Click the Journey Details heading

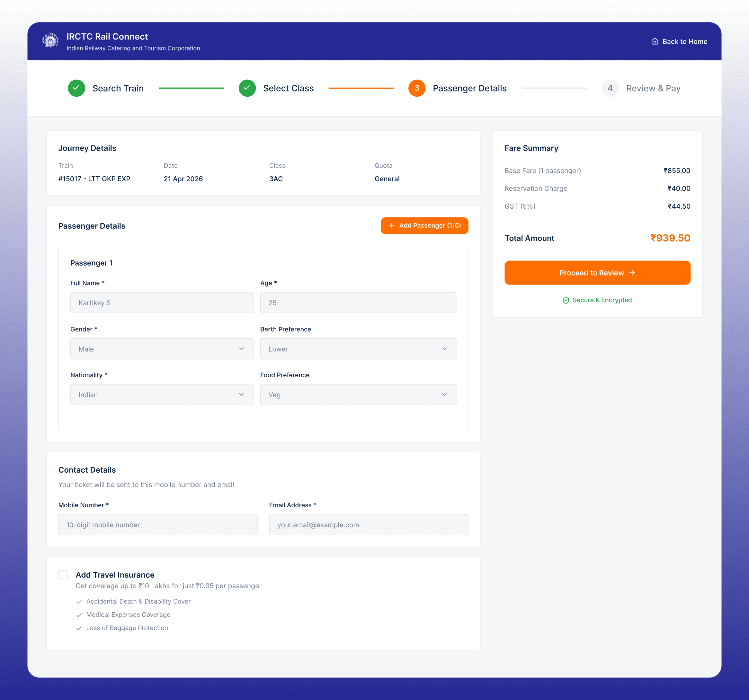pyautogui.click(x=87, y=148)
